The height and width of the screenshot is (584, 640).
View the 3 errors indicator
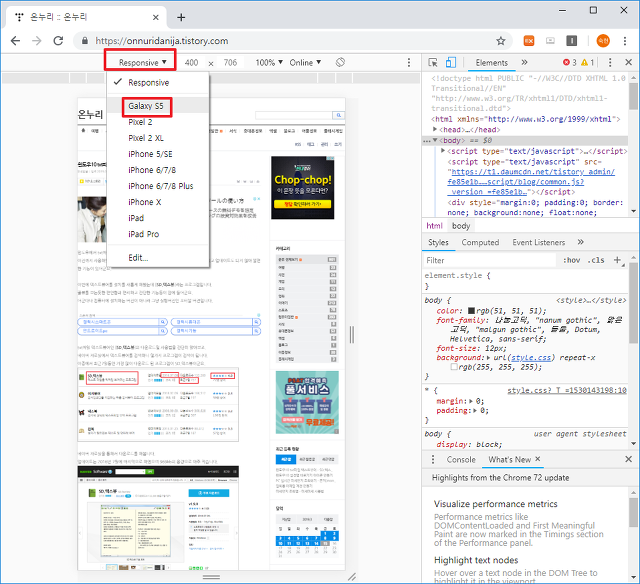click(570, 62)
